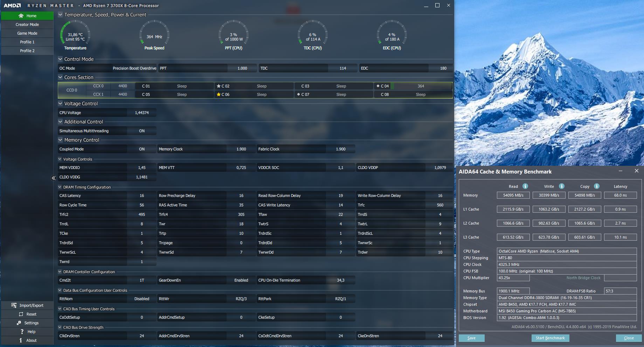Viewport: 644px width, 347px height.
Task: Click the EDC (CPU) gauge
Action: pyautogui.click(x=392, y=35)
